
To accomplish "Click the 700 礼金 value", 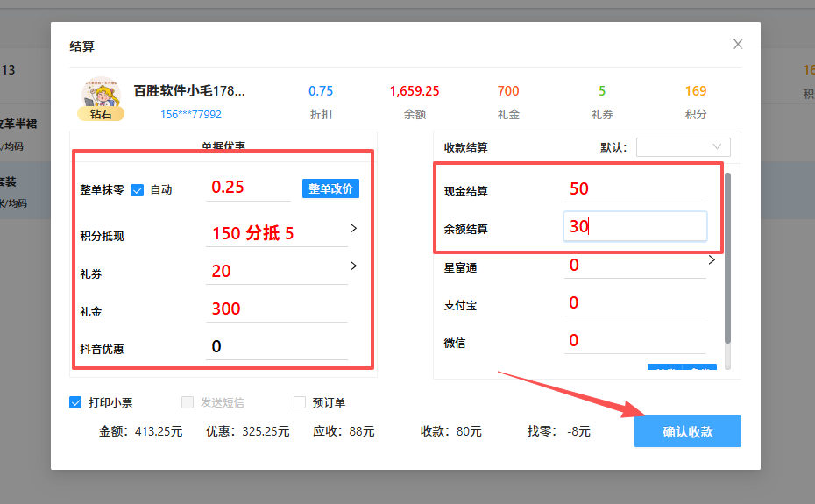I will (508, 91).
